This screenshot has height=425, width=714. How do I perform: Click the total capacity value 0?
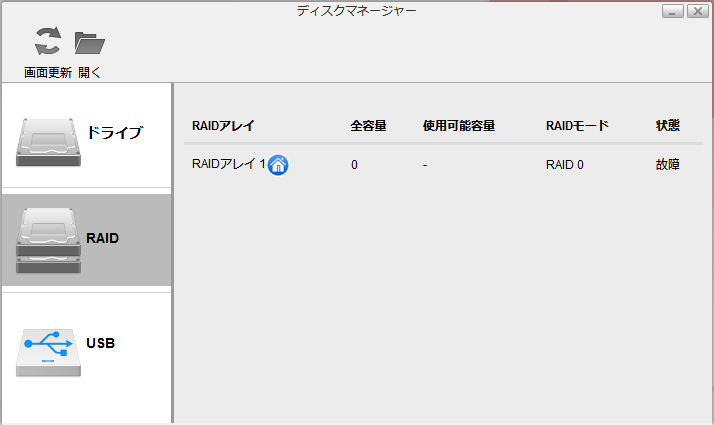point(354,165)
